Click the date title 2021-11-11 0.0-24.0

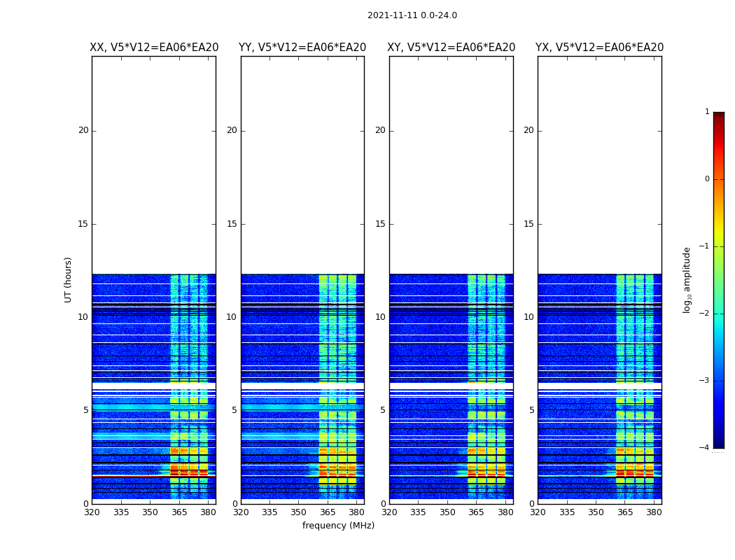[x=412, y=15]
